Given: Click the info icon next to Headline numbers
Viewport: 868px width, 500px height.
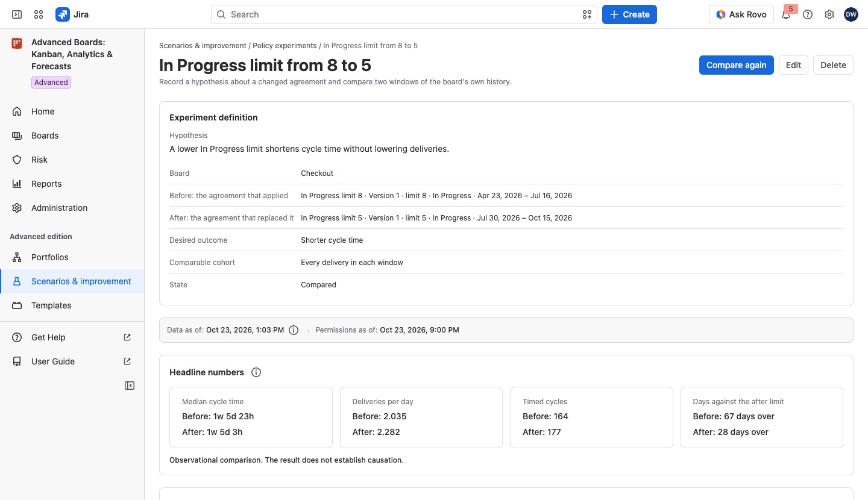Looking at the screenshot, I should tap(256, 372).
